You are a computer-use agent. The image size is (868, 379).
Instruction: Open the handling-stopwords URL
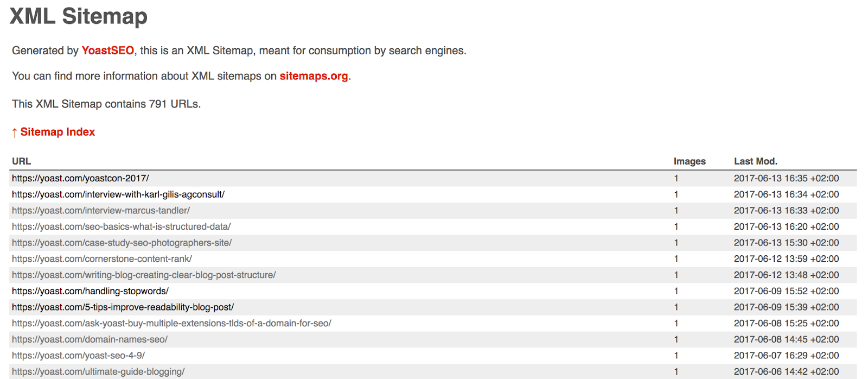pyautogui.click(x=91, y=291)
